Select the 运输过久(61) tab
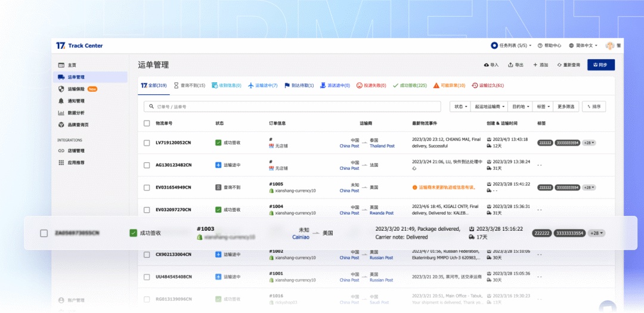The width and height of the screenshot is (644, 313). (x=488, y=85)
